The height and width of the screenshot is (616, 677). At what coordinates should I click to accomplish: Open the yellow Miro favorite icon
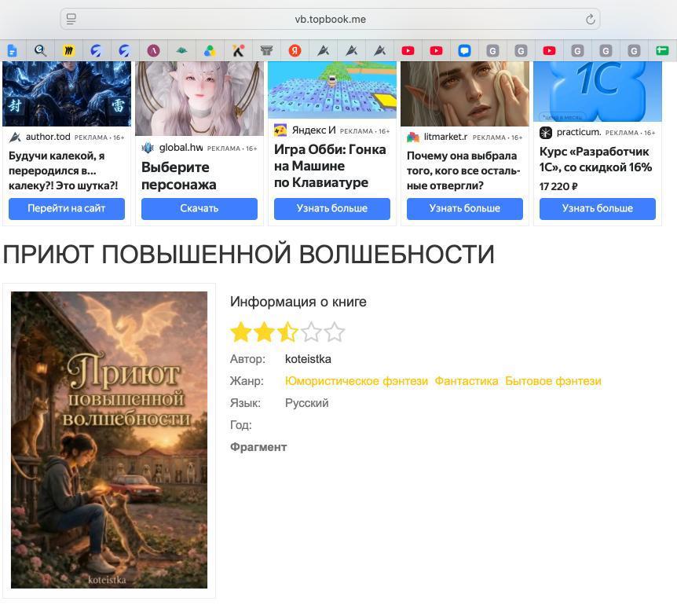pyautogui.click(x=68, y=51)
